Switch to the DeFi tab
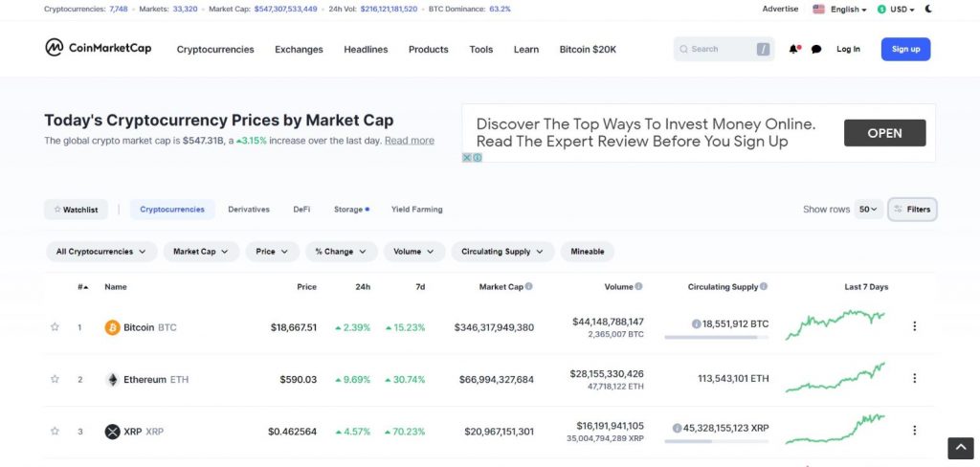Screen dimensions: 980x467 301,210
